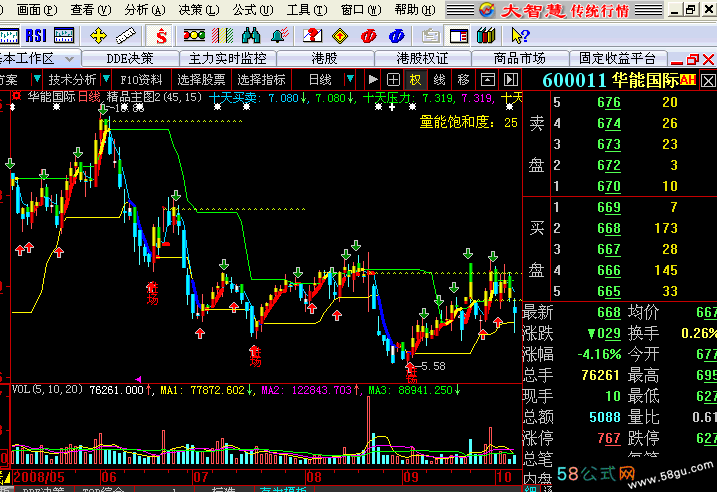
Task: Click the red circle info icon
Action: [x=368, y=36]
